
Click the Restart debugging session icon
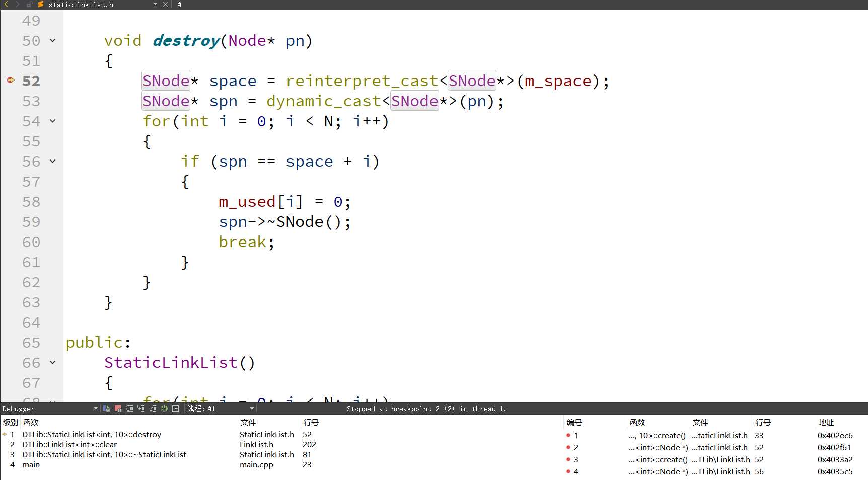(x=164, y=408)
